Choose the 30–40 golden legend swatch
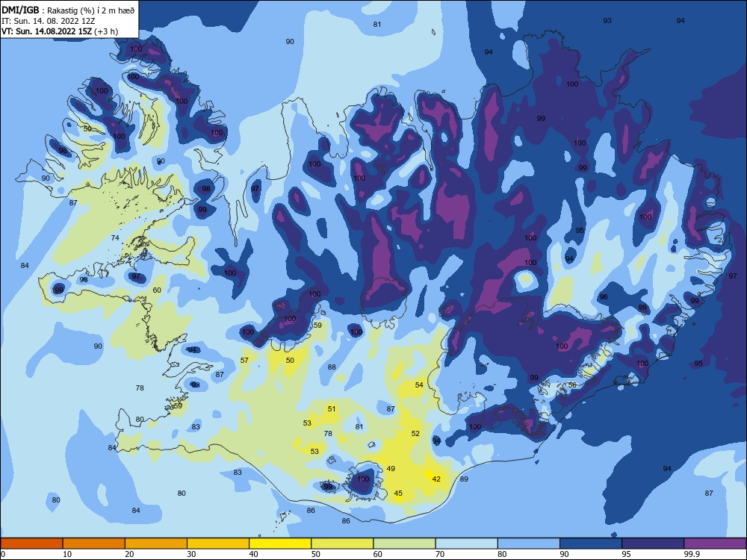Image resolution: width=747 pixels, height=560 pixels. tap(218, 544)
